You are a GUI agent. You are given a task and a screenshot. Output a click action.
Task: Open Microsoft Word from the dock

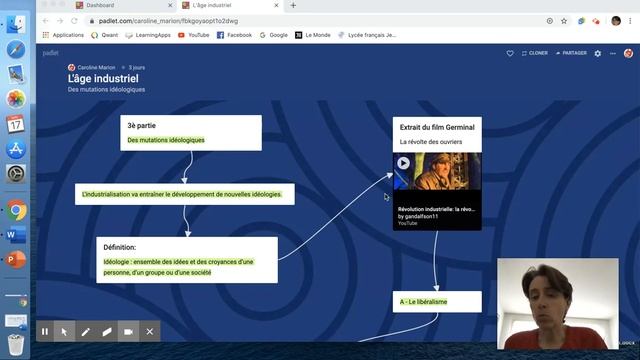coord(16,235)
